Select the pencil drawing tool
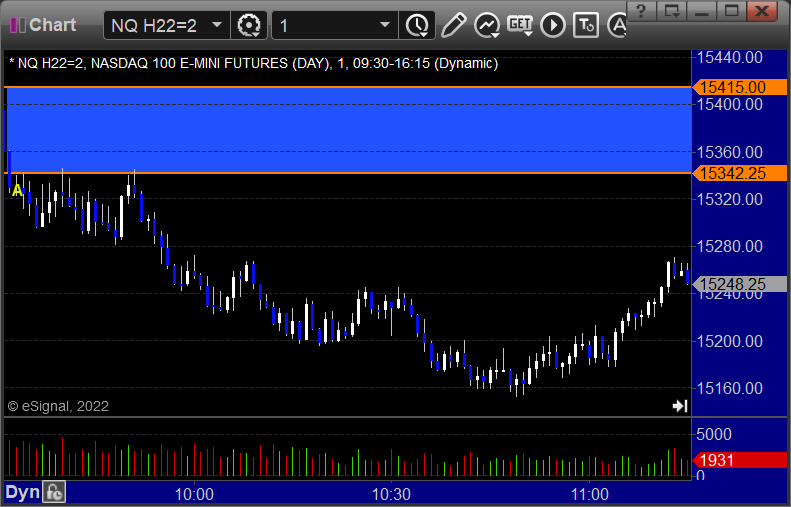791x507 pixels. 453,25
